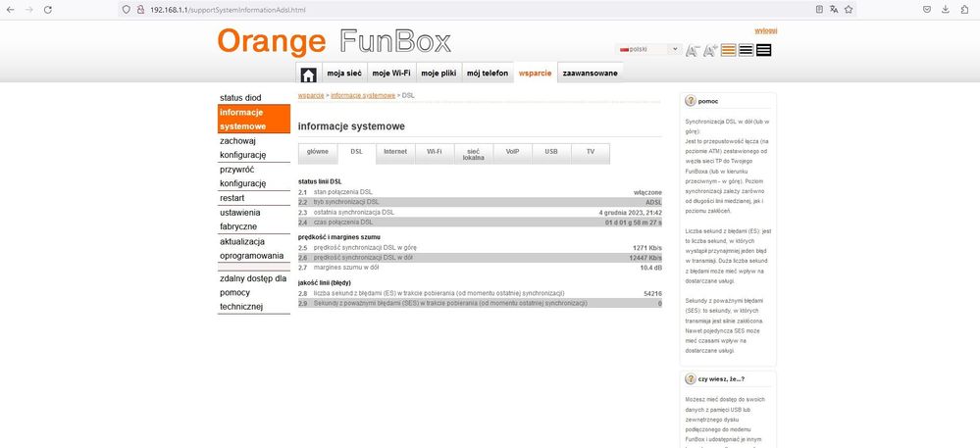Open the moja sieć menu

pos(344,74)
